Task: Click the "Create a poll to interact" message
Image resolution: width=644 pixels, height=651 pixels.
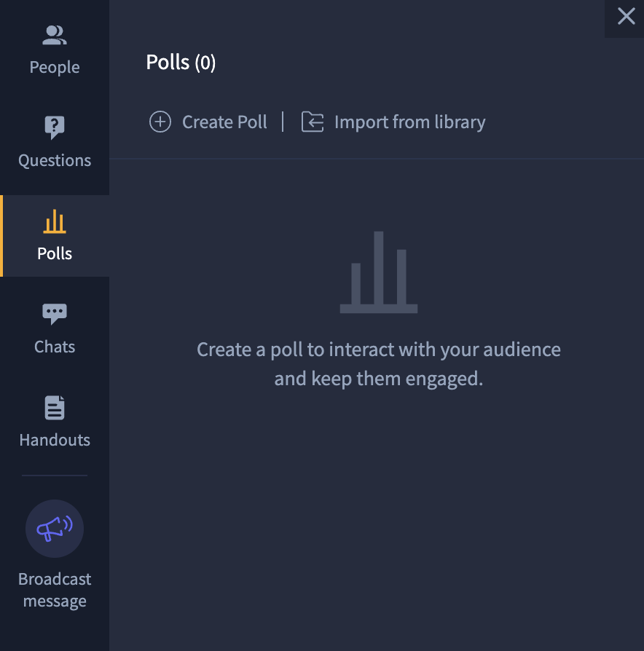Action: tap(379, 364)
